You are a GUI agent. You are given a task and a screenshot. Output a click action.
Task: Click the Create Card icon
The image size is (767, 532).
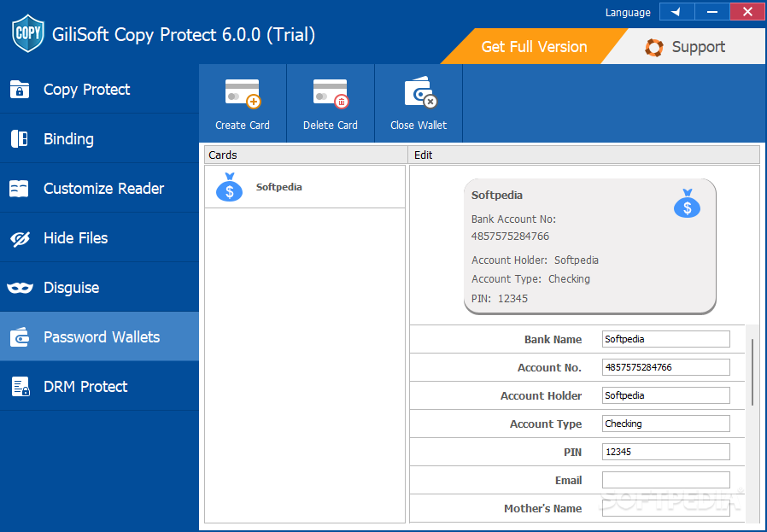click(x=243, y=93)
